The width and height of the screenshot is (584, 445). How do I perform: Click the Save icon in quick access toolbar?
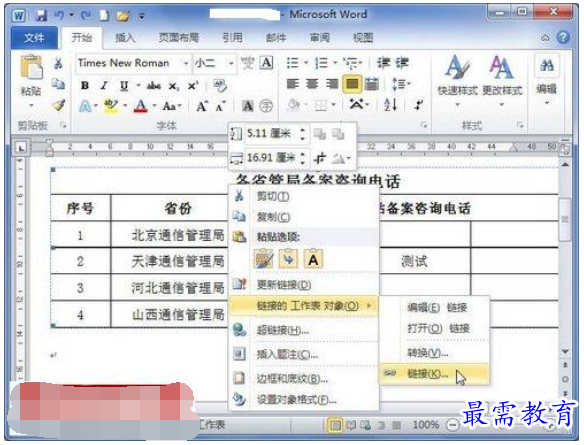40,16
